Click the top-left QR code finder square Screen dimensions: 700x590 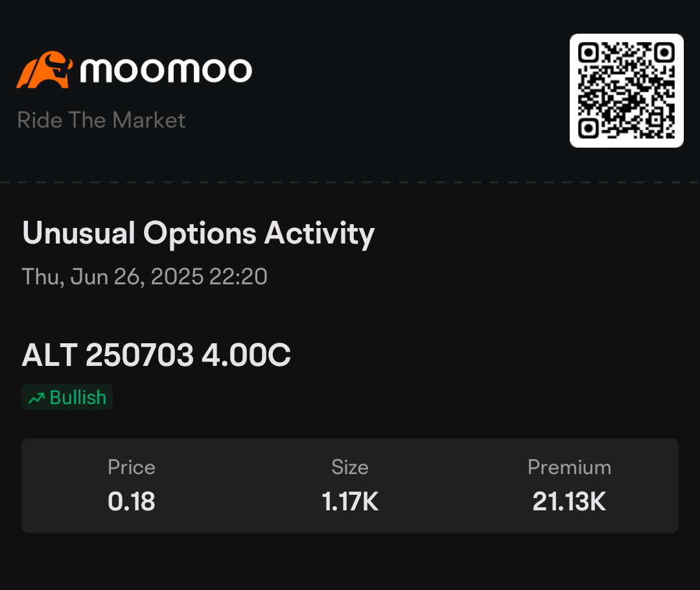click(589, 53)
